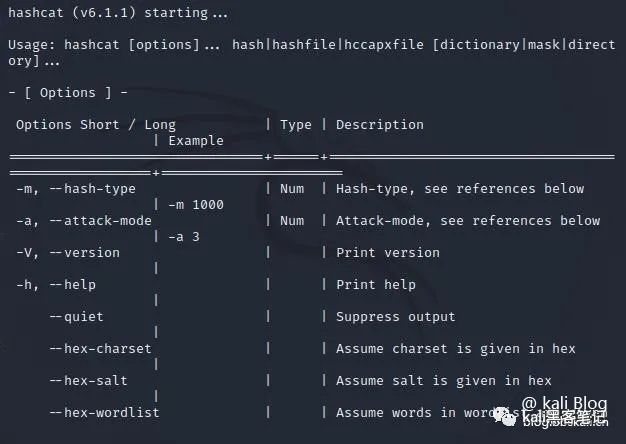Click the '- [ Options ] -' section title
The width and height of the screenshot is (626, 444).
68,93
